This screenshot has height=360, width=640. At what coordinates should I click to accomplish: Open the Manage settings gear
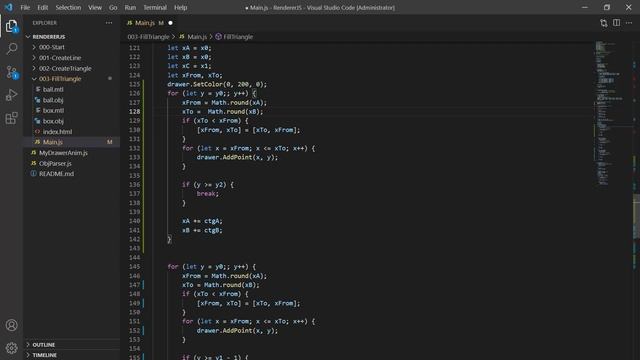pyautogui.click(x=11, y=348)
